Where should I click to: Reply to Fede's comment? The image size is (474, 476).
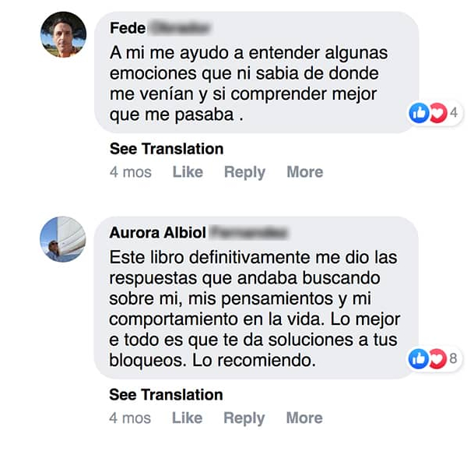click(244, 172)
